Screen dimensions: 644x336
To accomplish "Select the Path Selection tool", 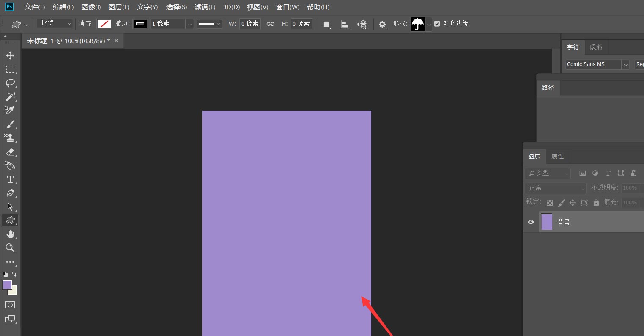I will pyautogui.click(x=10, y=207).
